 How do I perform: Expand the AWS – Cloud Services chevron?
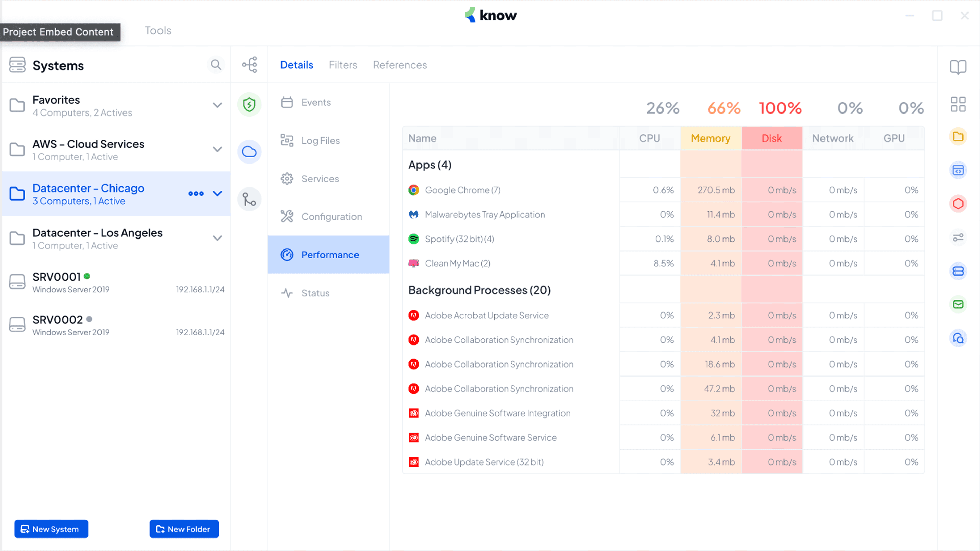click(x=217, y=149)
